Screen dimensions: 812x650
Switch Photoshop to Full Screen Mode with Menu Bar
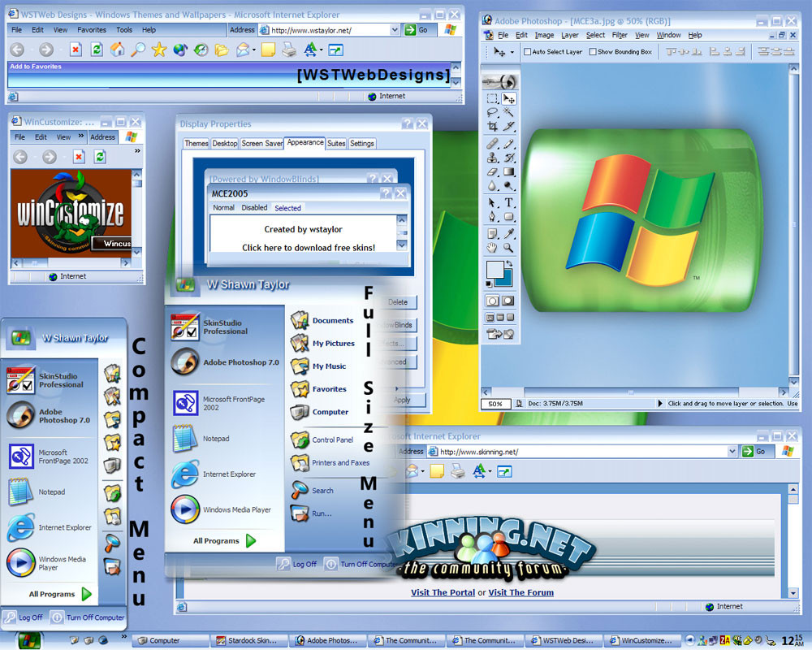tap(500, 317)
